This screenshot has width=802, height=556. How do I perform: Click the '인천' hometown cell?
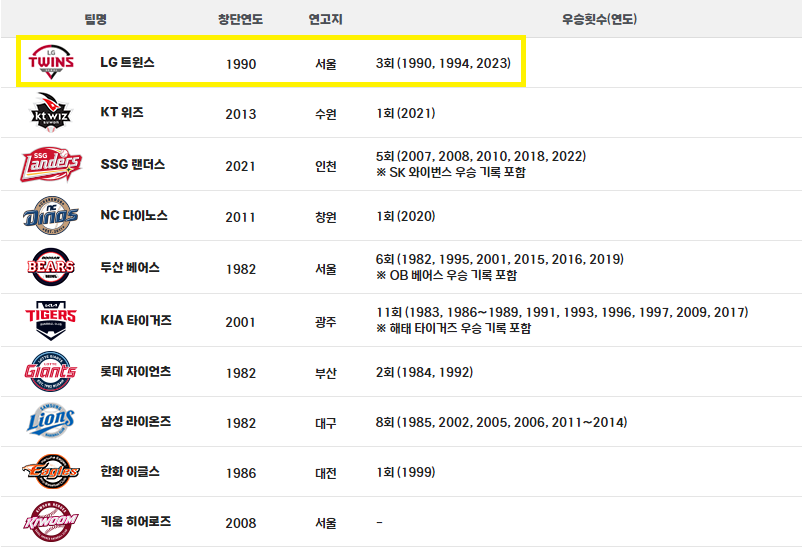click(325, 166)
